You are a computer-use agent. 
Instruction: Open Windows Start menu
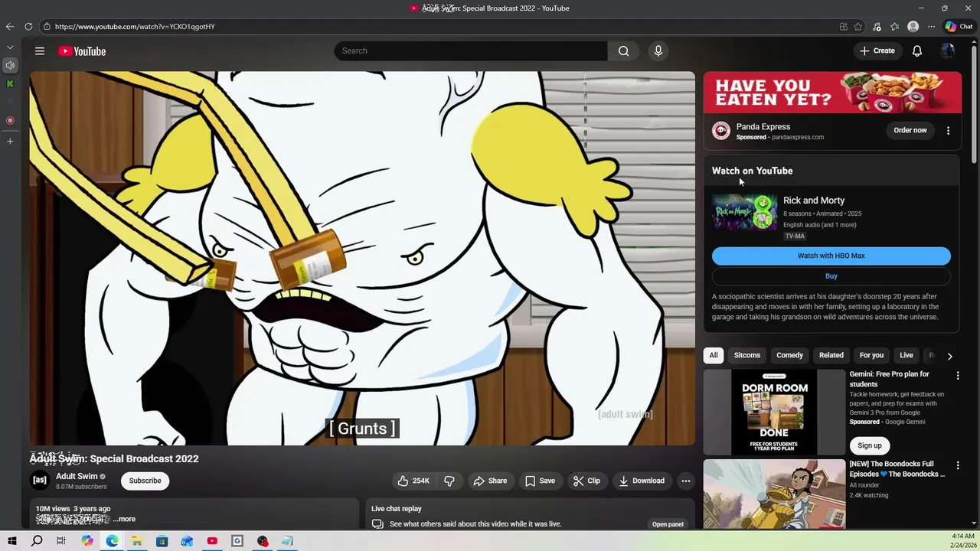pyautogui.click(x=12, y=541)
